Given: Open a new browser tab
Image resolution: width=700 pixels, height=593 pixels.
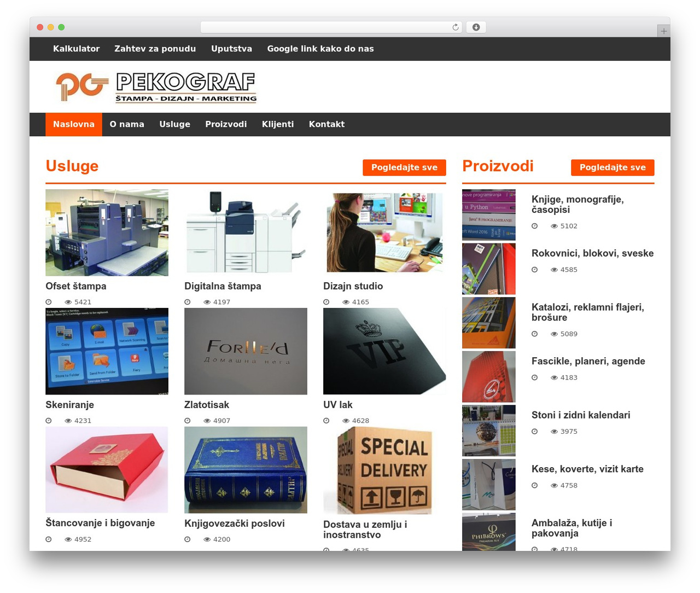Looking at the screenshot, I should (663, 31).
